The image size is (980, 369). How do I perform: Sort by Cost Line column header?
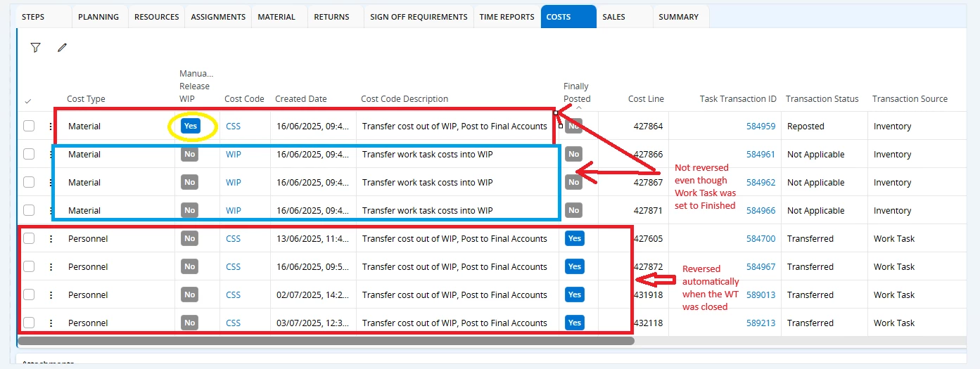(x=646, y=99)
